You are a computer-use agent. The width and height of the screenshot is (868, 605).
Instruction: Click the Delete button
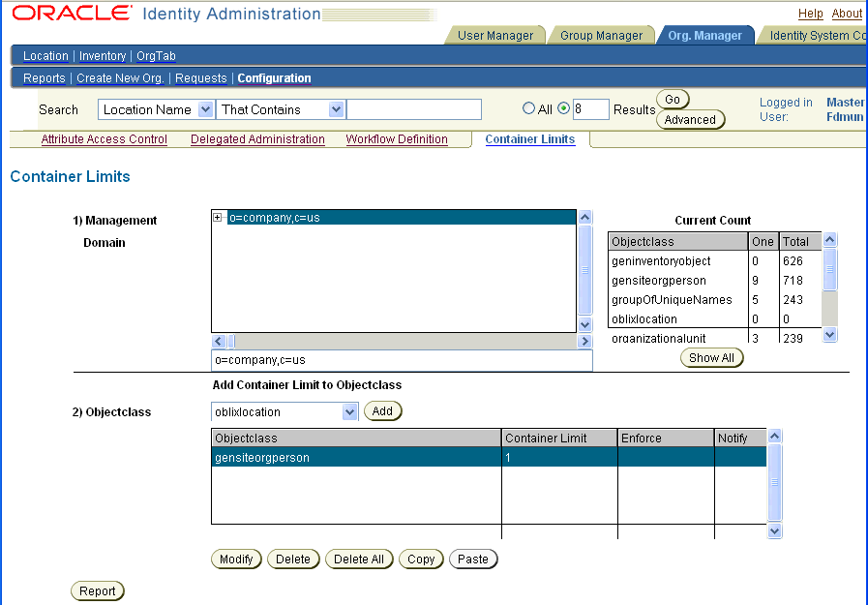(x=293, y=560)
